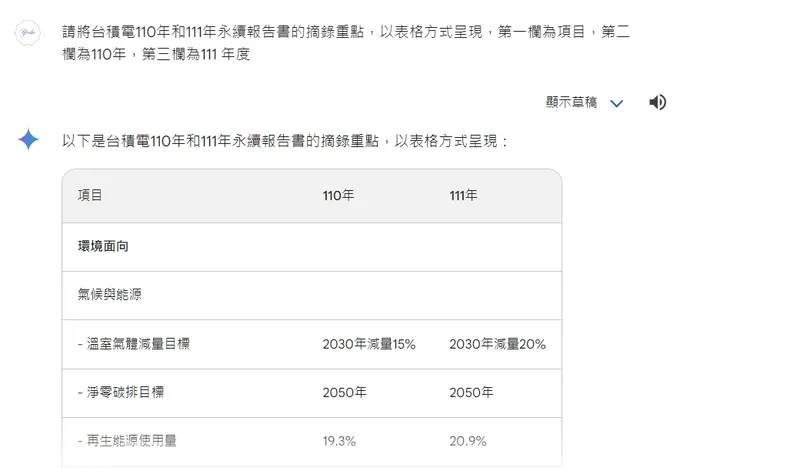
Task: Select the 再生能源使用量 cell
Action: pyautogui.click(x=127, y=441)
